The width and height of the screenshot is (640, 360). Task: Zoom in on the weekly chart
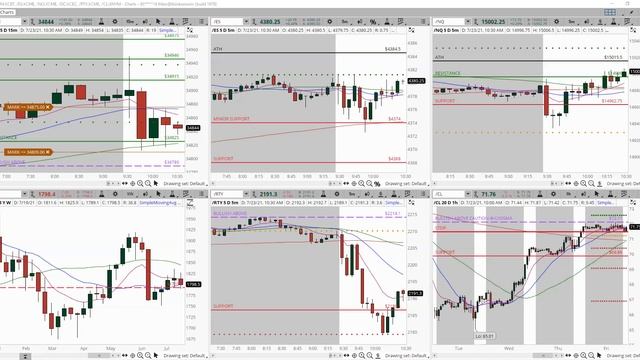(140, 356)
